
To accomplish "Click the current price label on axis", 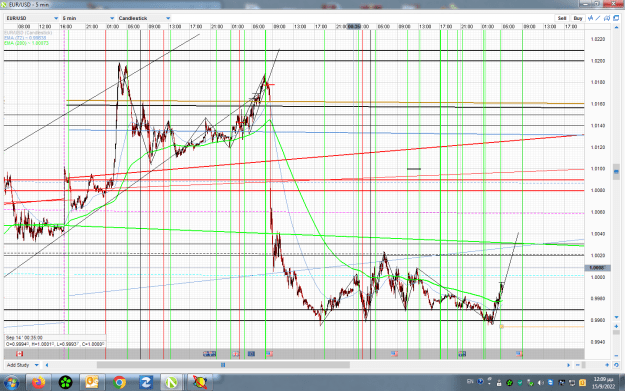I will (596, 268).
